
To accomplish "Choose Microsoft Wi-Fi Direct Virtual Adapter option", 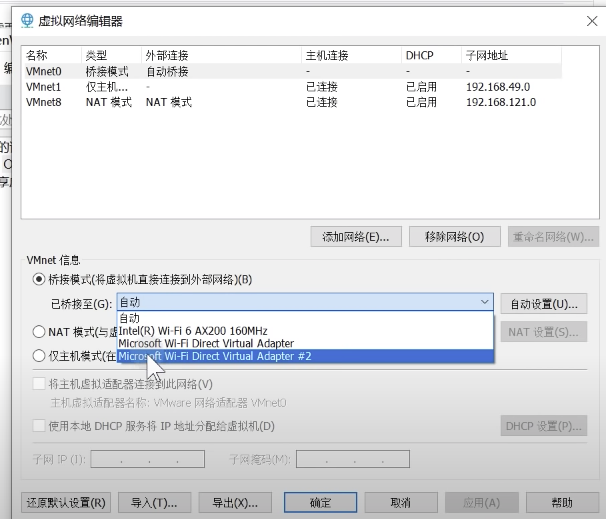I will coord(206,343).
